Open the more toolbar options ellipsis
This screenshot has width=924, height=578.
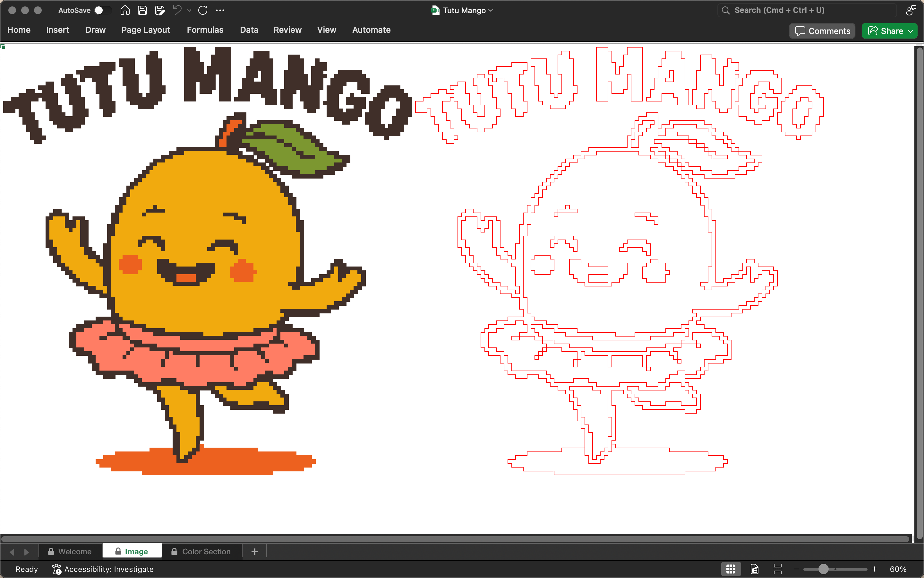[220, 10]
